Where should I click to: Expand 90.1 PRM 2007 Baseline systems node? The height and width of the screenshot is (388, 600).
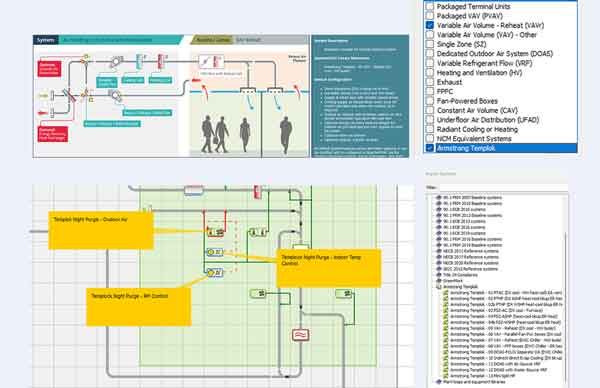pyautogui.click(x=439, y=197)
